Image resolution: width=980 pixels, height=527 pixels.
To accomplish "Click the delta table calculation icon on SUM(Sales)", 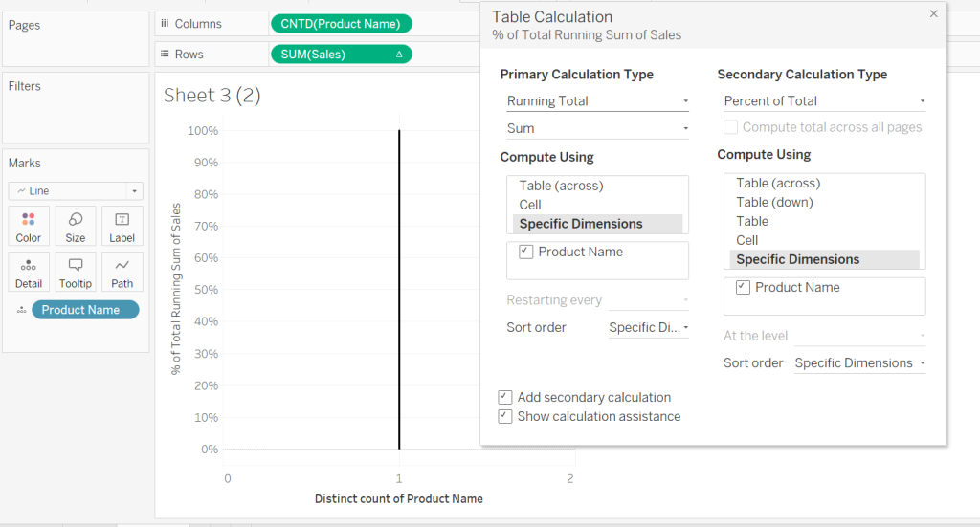I will click(399, 55).
